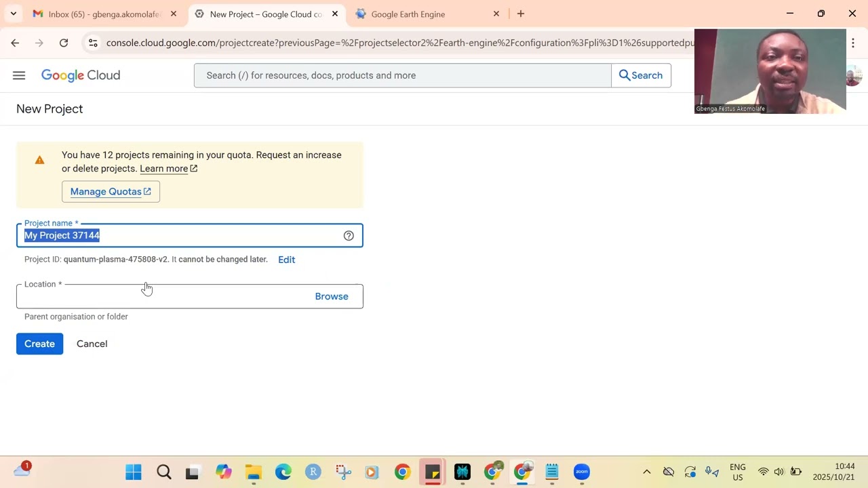Open the Snipping Tool from taskbar
Image resolution: width=868 pixels, height=488 pixels.
click(342, 472)
